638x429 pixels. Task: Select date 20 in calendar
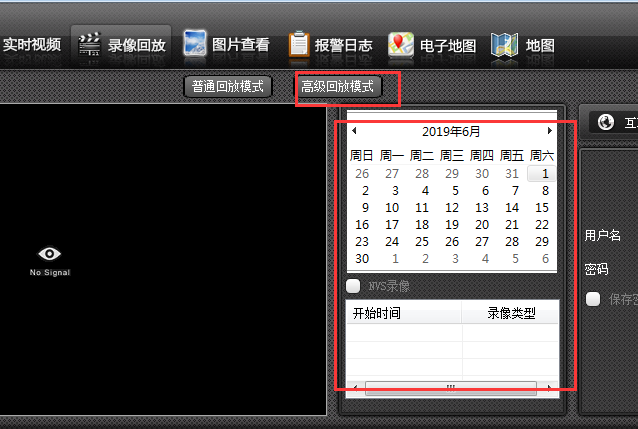click(x=482, y=225)
